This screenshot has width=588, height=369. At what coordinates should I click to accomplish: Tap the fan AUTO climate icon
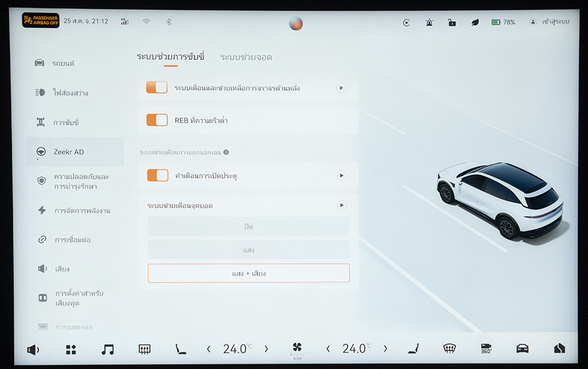click(x=297, y=350)
